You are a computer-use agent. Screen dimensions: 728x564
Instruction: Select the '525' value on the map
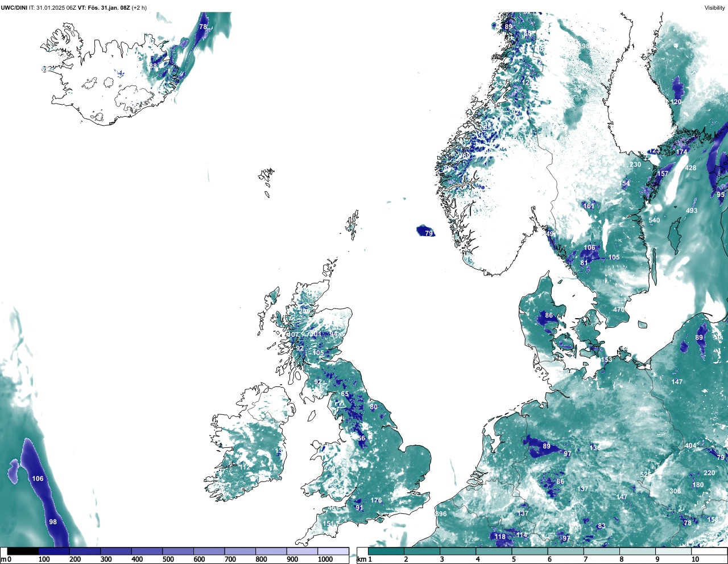646,475
